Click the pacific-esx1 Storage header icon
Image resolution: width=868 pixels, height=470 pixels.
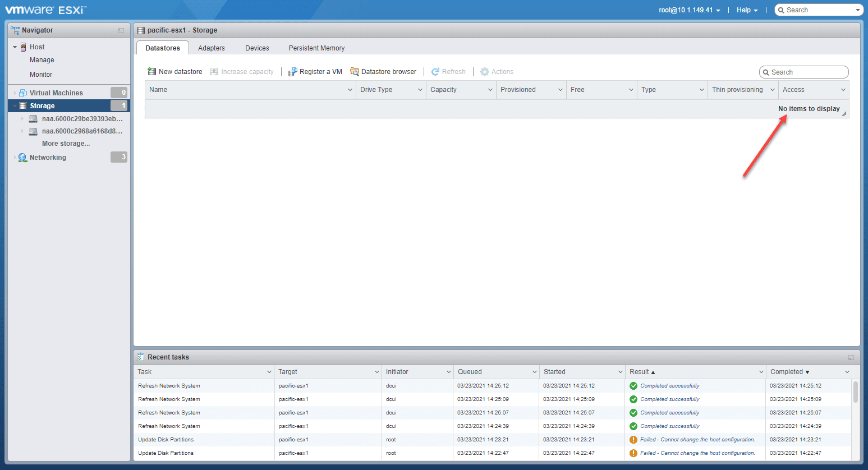pyautogui.click(x=141, y=30)
